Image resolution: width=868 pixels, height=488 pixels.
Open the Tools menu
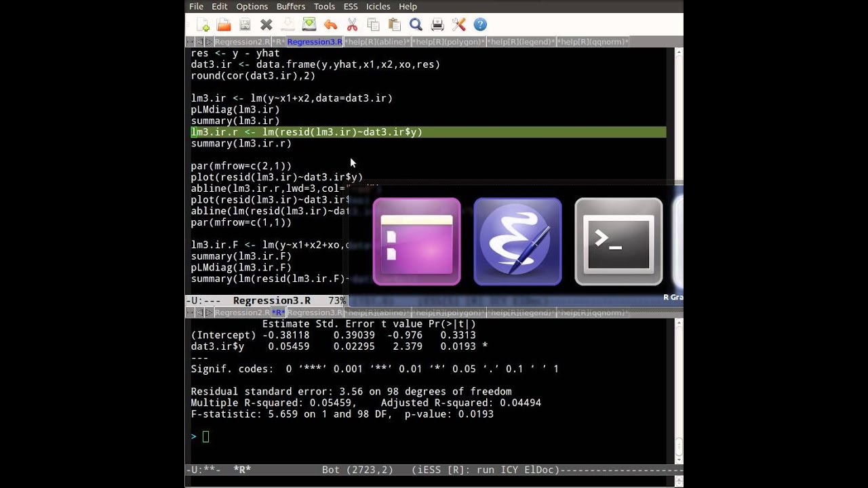(324, 6)
